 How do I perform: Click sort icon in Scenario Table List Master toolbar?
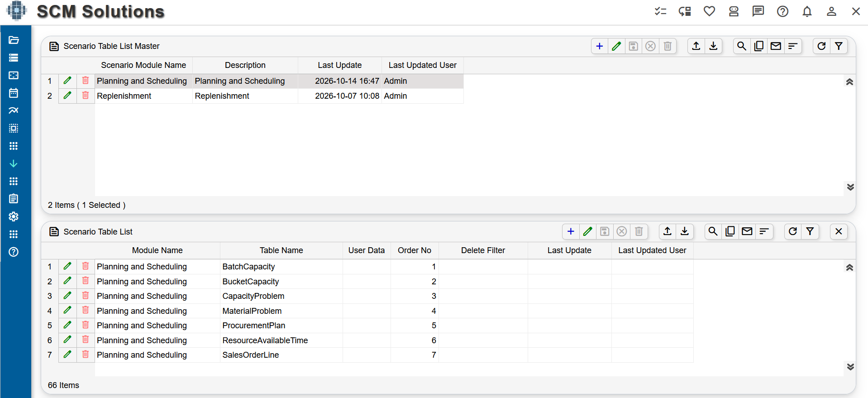[793, 46]
